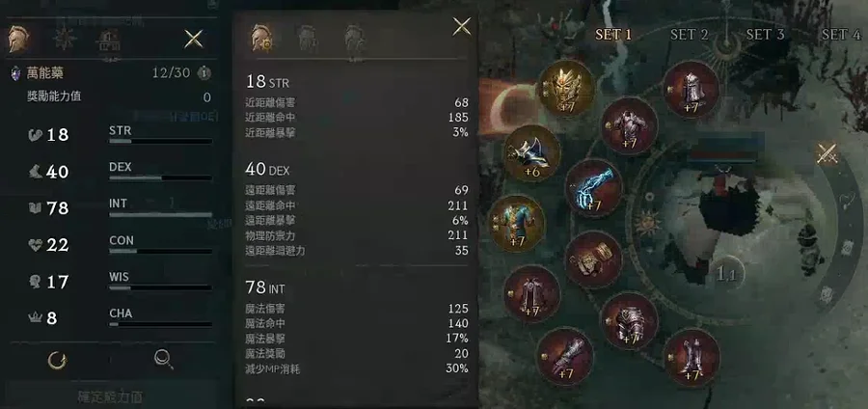Click the 確定能力值 confirm button
Image resolution: width=868 pixels, height=409 pixels.
(x=111, y=396)
